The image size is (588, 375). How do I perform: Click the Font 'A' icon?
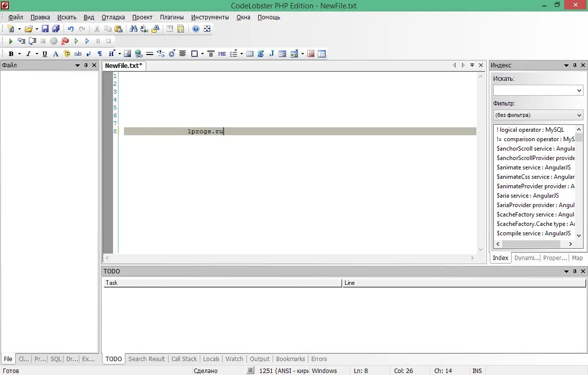coord(56,54)
